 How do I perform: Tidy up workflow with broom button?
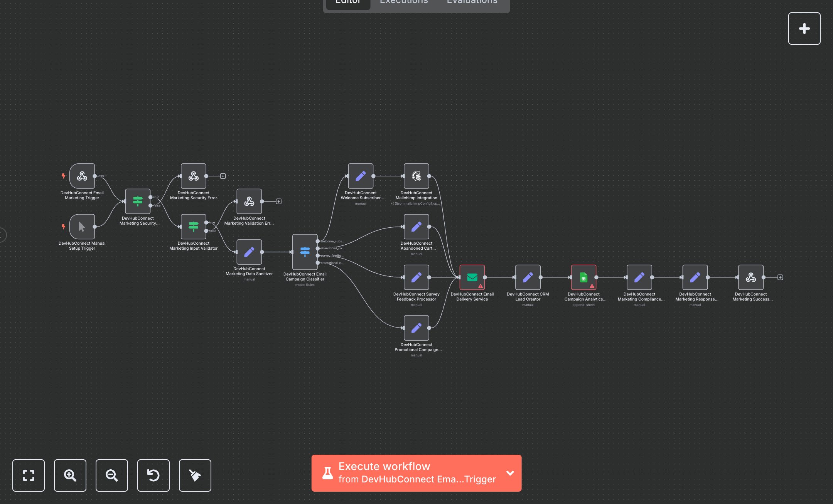coord(195,475)
